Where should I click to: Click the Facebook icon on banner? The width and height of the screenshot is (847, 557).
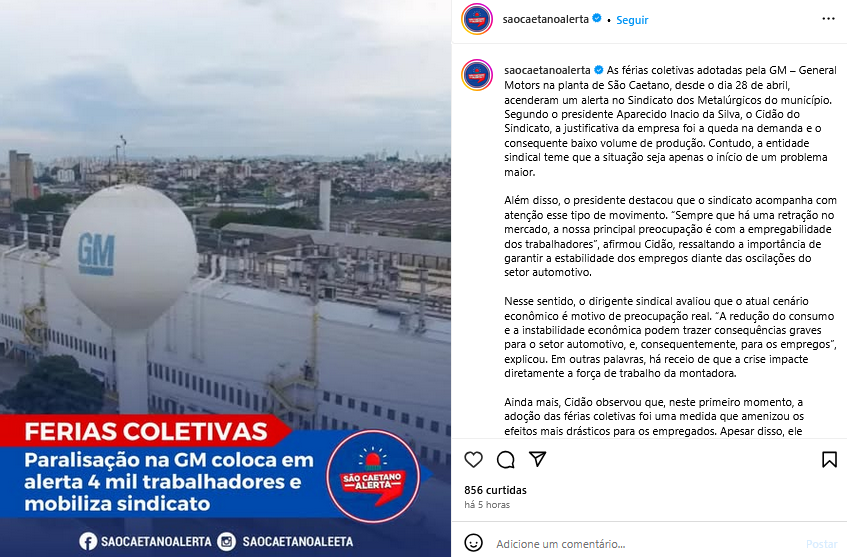[x=88, y=541]
